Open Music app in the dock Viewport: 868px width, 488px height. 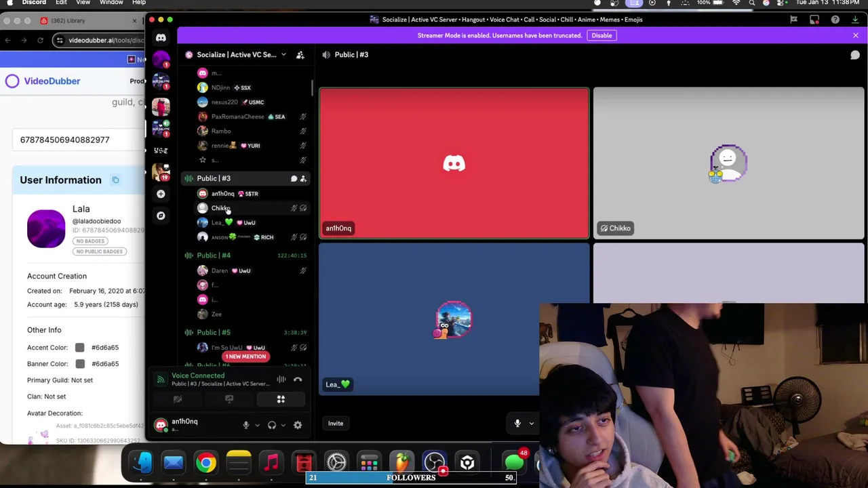point(271,463)
